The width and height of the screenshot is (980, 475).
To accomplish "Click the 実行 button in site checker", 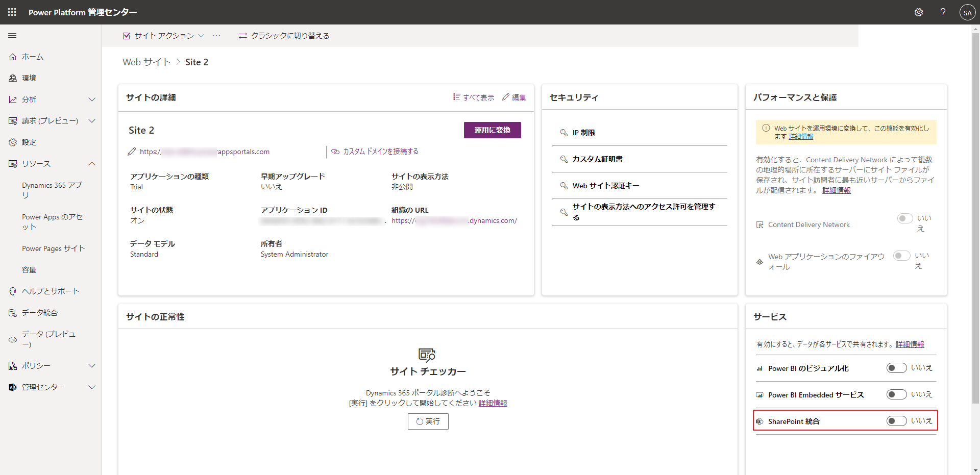I will [428, 421].
